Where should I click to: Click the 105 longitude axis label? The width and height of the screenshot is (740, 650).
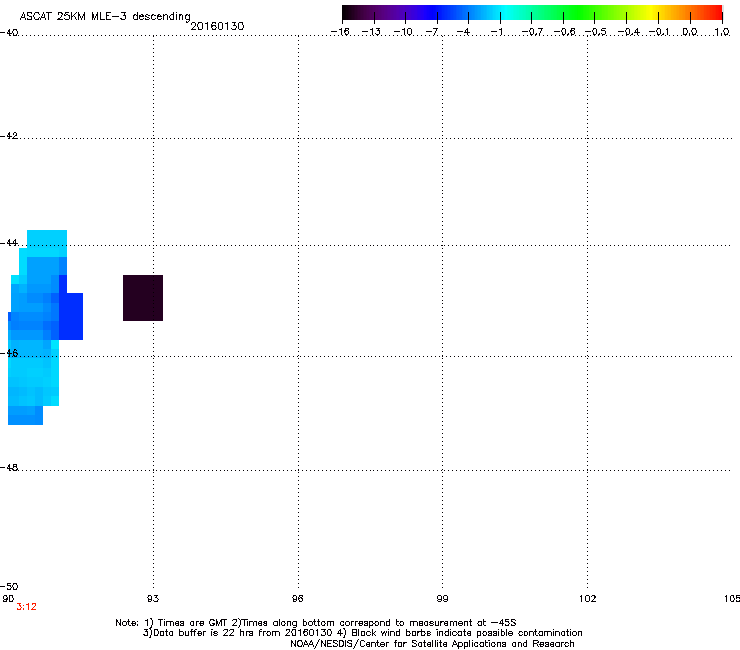[x=732, y=599]
